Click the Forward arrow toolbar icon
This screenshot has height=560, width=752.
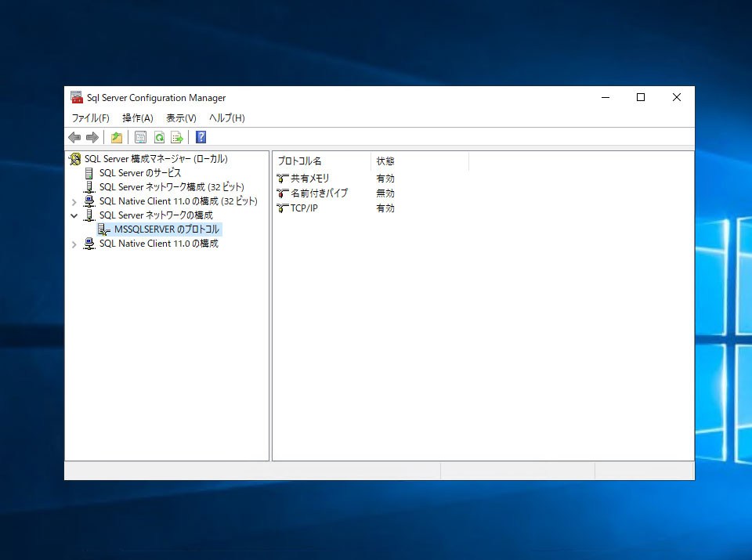point(92,138)
